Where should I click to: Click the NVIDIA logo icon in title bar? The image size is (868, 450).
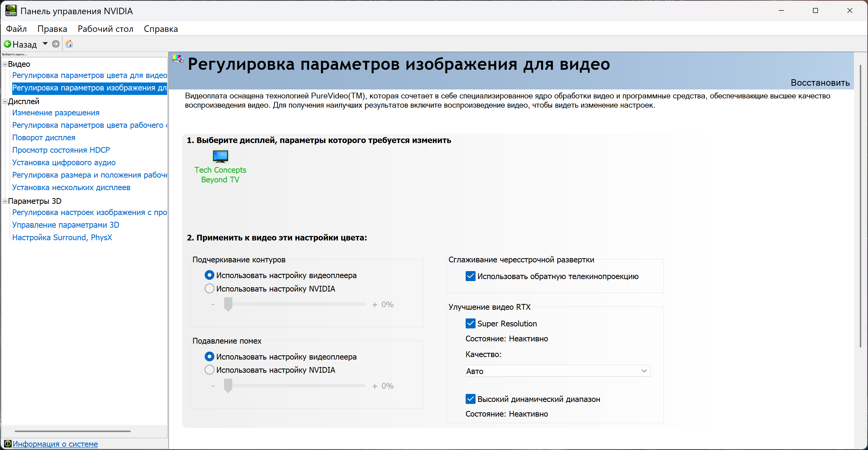pyautogui.click(x=11, y=11)
